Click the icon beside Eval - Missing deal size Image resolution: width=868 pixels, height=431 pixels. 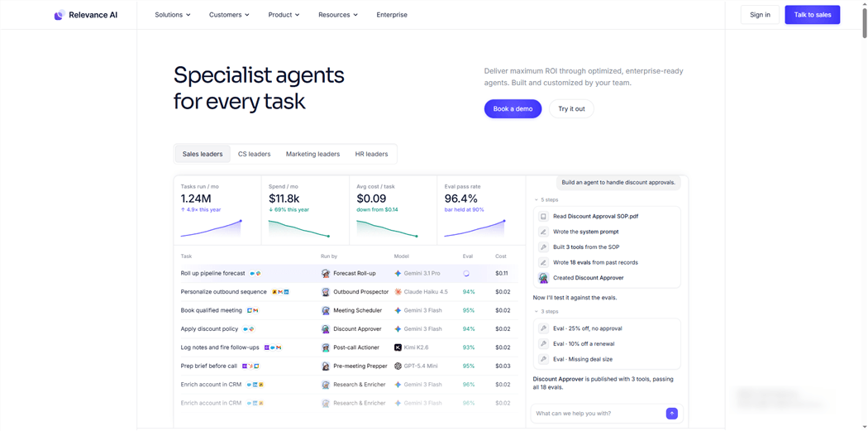click(x=544, y=359)
